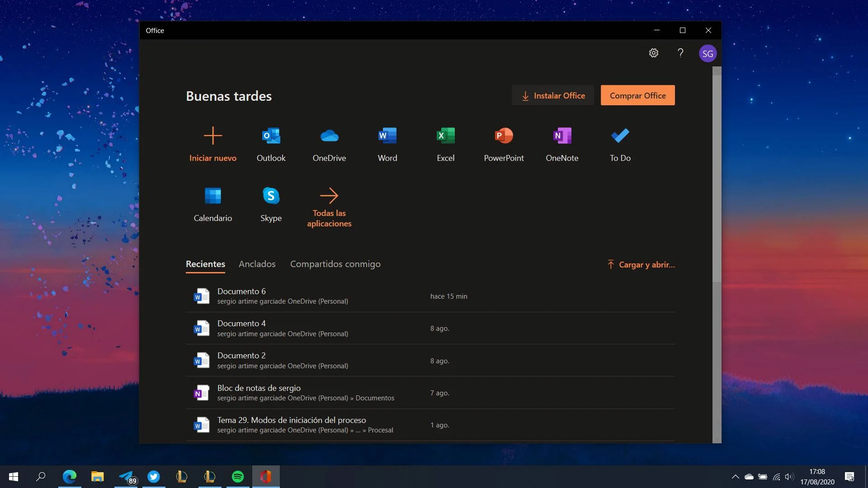Open the Calendario app

point(213,196)
